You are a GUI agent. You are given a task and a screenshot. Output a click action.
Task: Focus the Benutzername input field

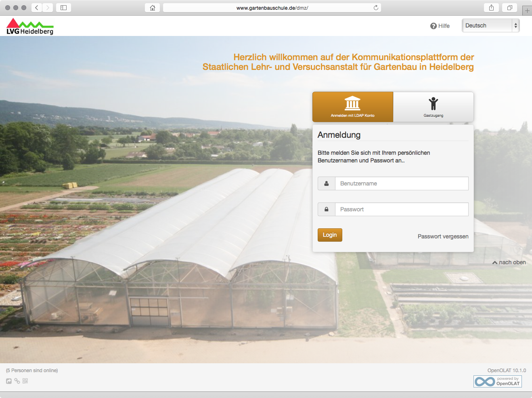point(402,183)
